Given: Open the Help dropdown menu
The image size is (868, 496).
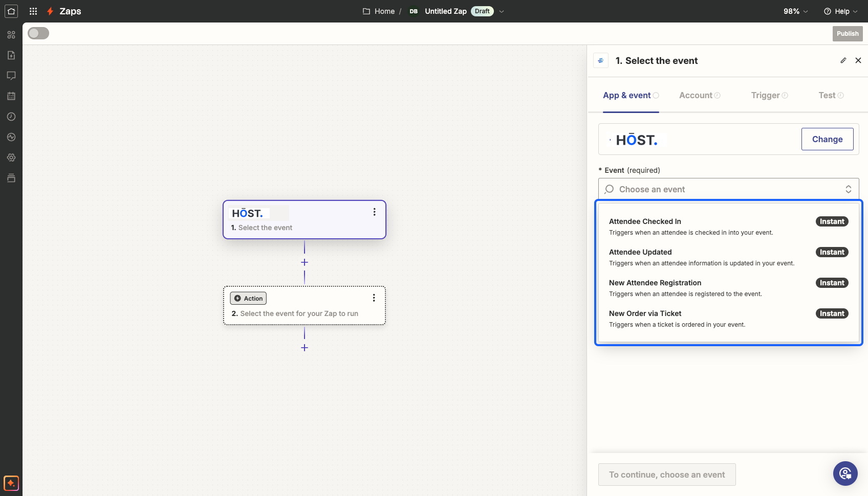Looking at the screenshot, I should click(x=841, y=11).
